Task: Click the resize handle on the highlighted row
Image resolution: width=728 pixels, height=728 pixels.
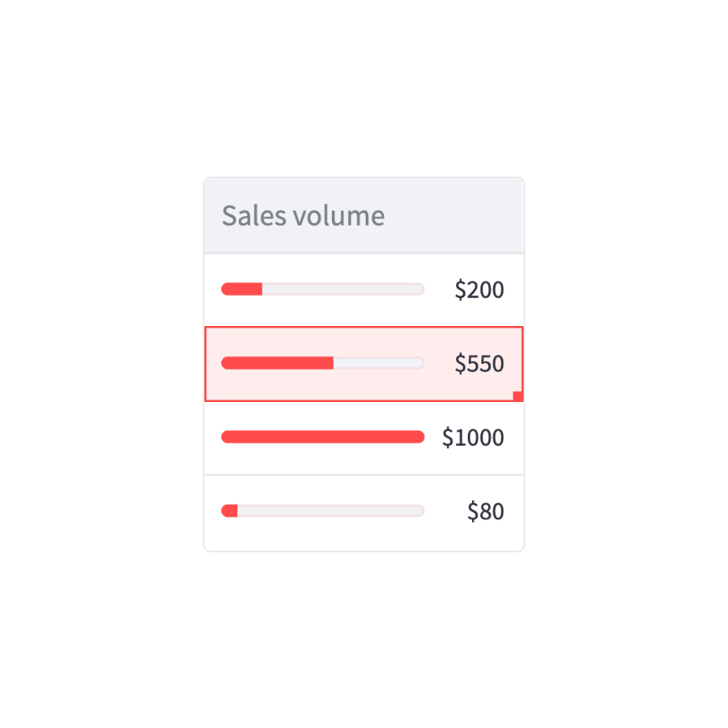Action: coord(518,396)
